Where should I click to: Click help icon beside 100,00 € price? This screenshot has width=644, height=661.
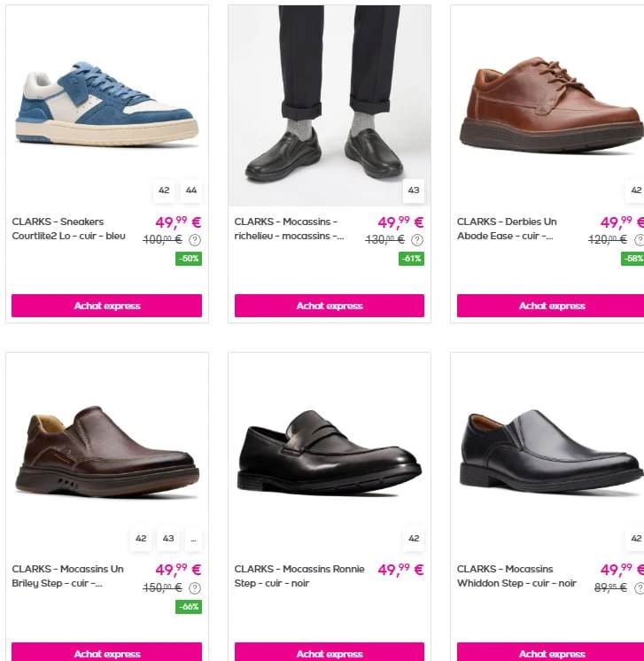[195, 240]
